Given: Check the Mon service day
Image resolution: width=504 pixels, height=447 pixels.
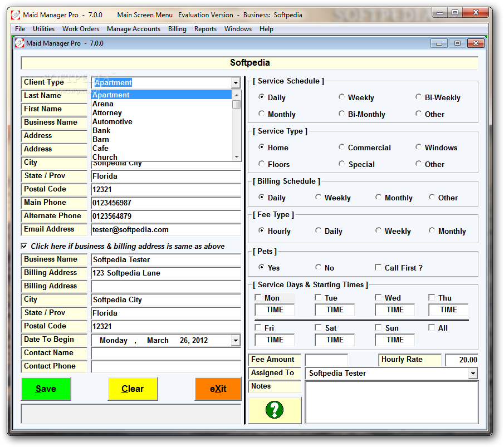Looking at the screenshot, I should (x=258, y=298).
